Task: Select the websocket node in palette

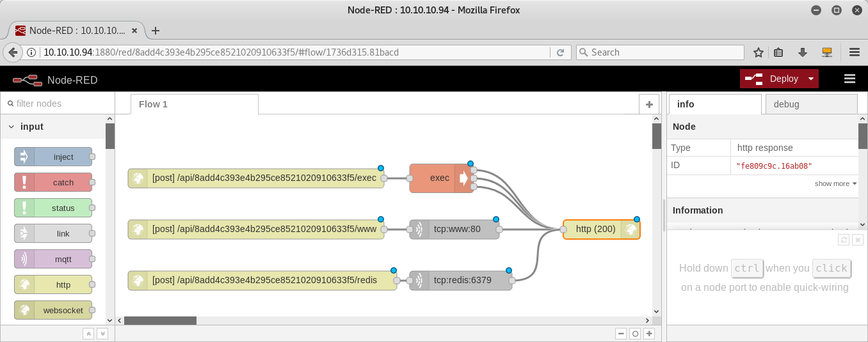Action: pyautogui.click(x=53, y=310)
